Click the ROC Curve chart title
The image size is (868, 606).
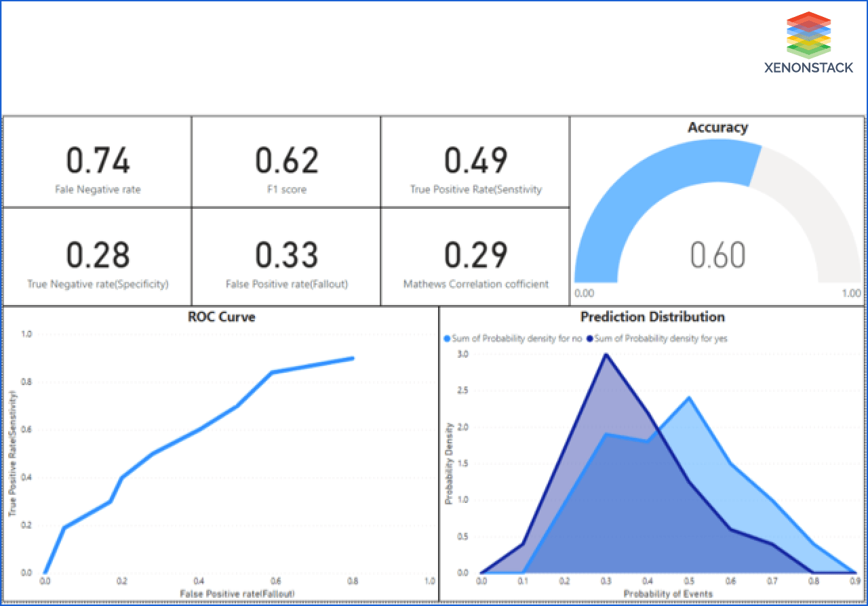222,317
